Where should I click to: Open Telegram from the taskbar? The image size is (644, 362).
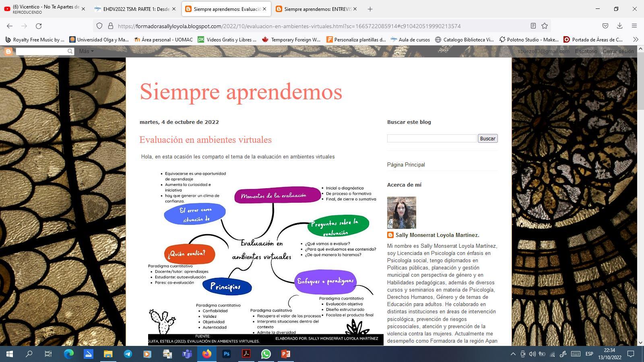128,354
